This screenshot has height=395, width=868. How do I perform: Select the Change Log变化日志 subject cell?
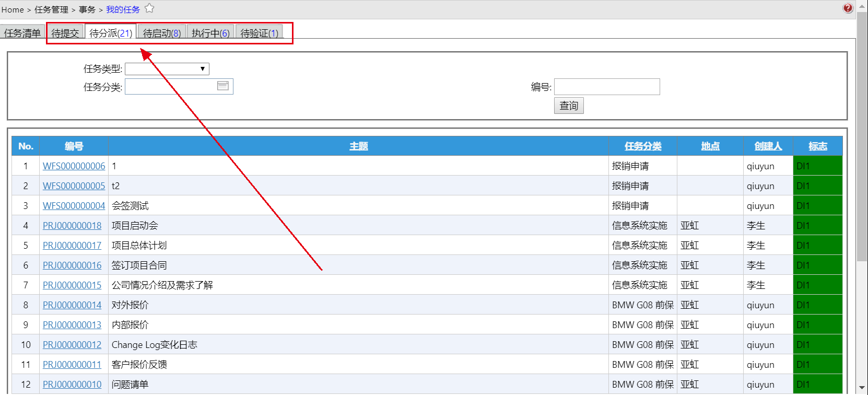pos(358,345)
